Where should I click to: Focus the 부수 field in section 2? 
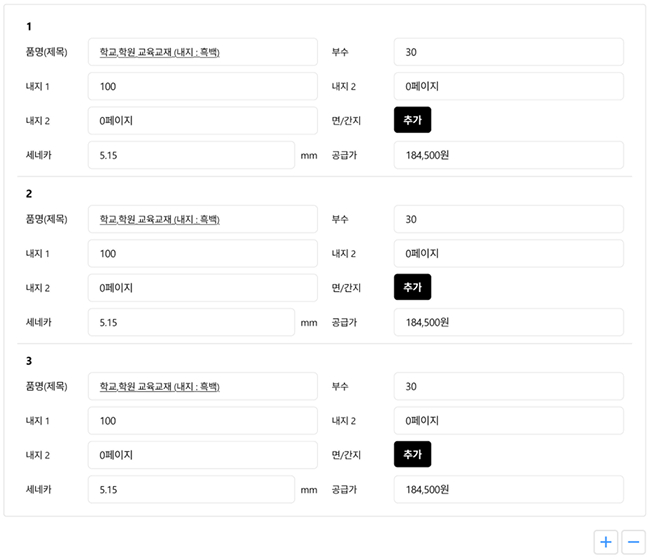(x=508, y=219)
